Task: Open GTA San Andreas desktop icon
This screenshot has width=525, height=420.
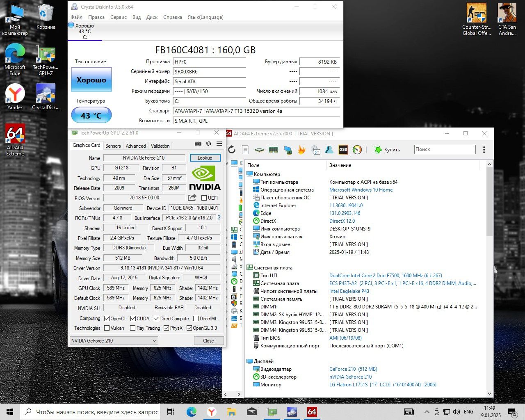Action: [x=507, y=19]
